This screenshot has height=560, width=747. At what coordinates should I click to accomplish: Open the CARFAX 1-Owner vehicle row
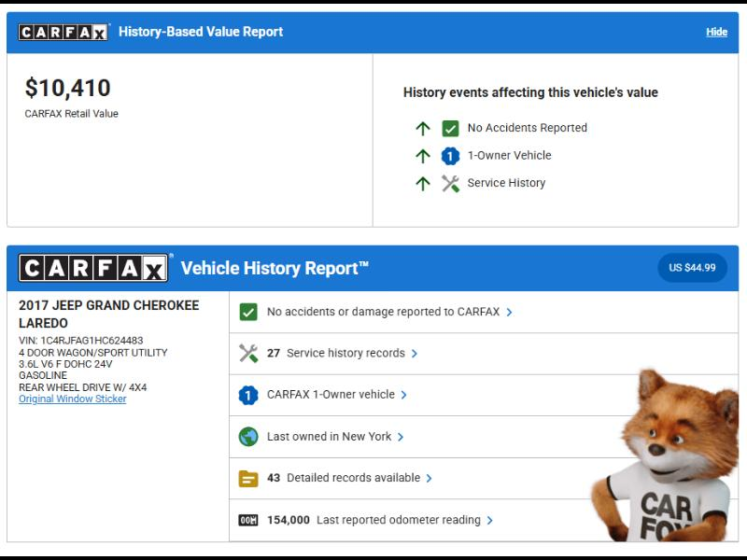(x=331, y=395)
